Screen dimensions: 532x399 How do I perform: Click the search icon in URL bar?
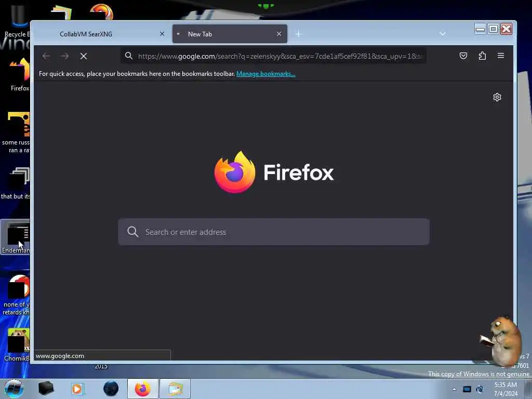(129, 56)
